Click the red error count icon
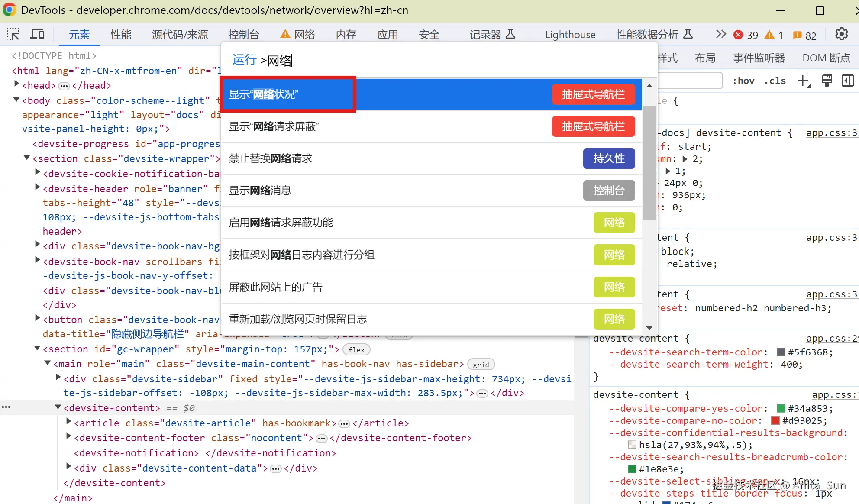This screenshot has height=504, width=859. pos(738,35)
